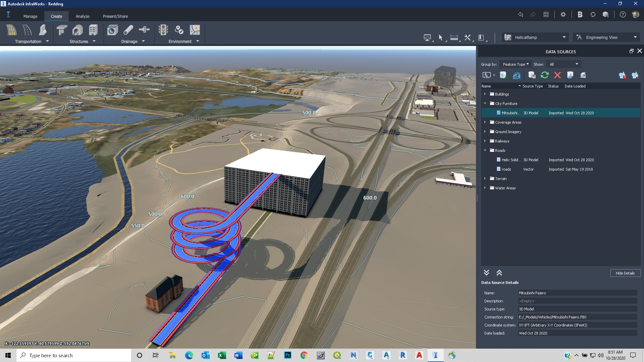Expand the Terrain folder
The width and height of the screenshot is (644, 362).
point(485,179)
